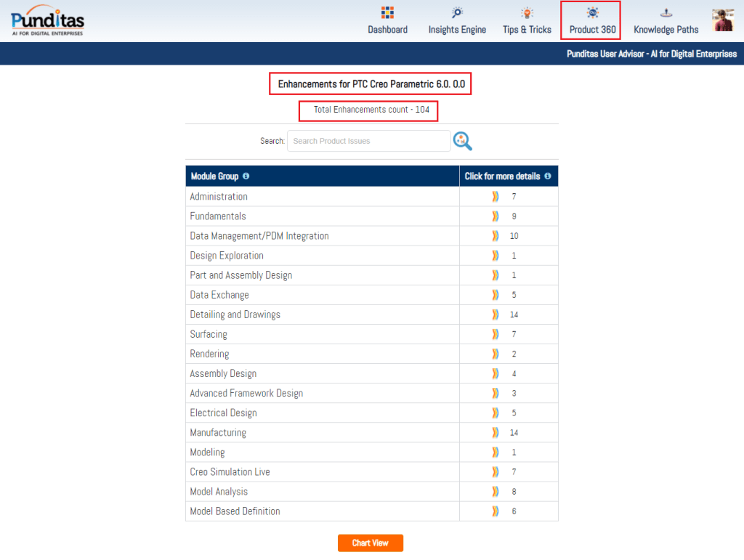Open the Dashboard grid icon
744x560 pixels.
387,13
